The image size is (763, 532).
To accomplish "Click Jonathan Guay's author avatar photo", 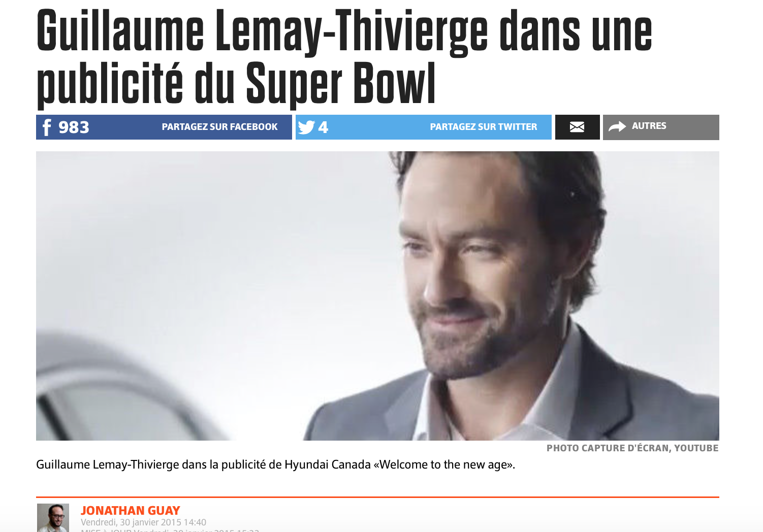I will (53, 518).
